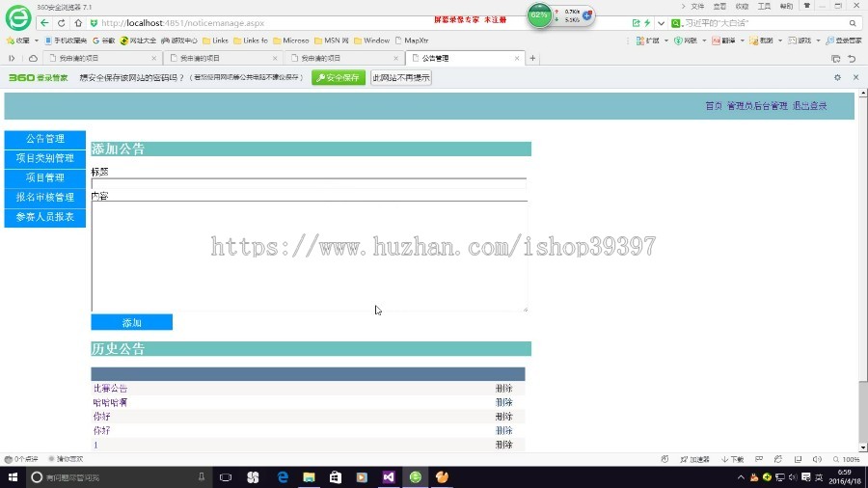868x488 pixels.
Task: Click the tab list windows icon
Action: 836,58
